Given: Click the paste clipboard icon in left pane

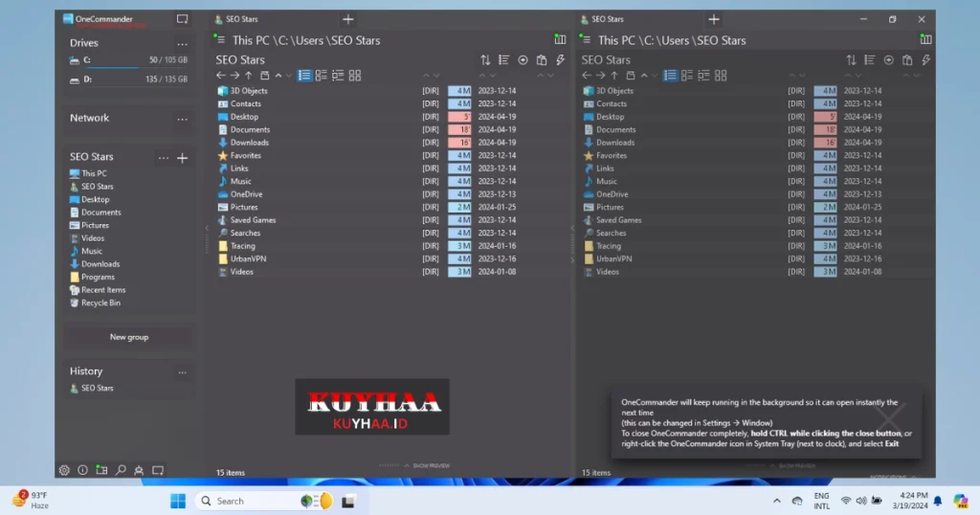Looking at the screenshot, I should [x=542, y=60].
